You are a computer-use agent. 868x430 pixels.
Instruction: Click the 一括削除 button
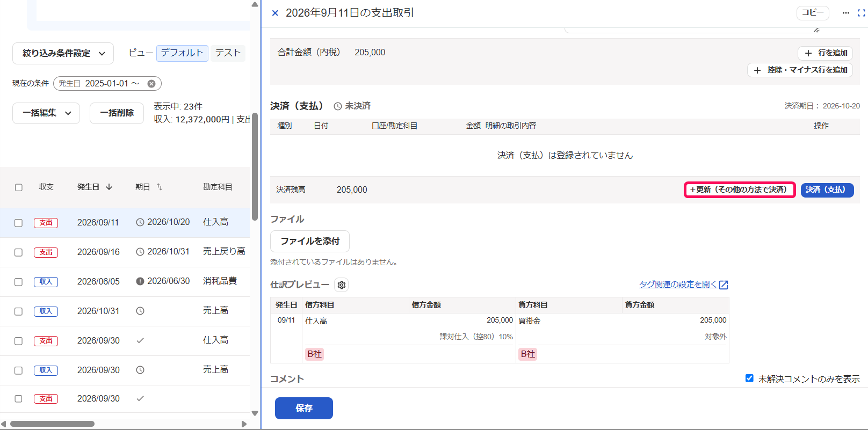pos(117,113)
